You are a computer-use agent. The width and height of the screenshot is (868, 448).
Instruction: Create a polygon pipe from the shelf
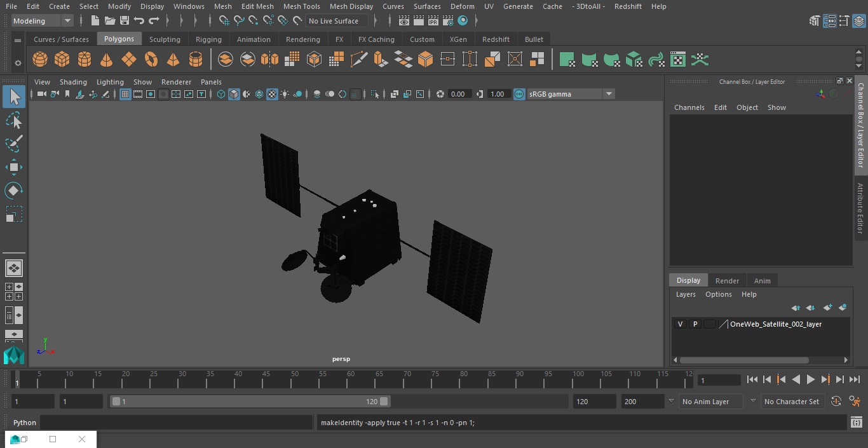coord(196,60)
